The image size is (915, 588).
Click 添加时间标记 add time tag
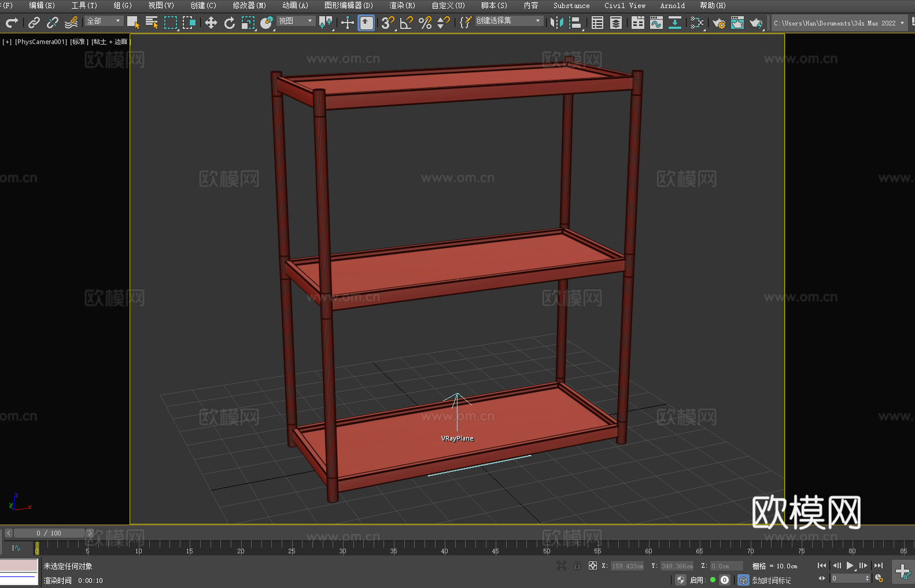pyautogui.click(x=772, y=580)
